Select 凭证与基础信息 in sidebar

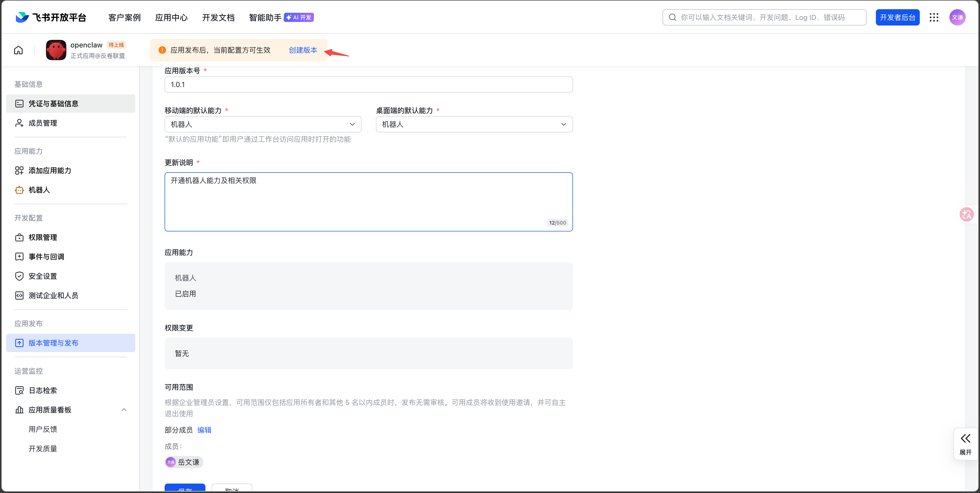(71, 103)
